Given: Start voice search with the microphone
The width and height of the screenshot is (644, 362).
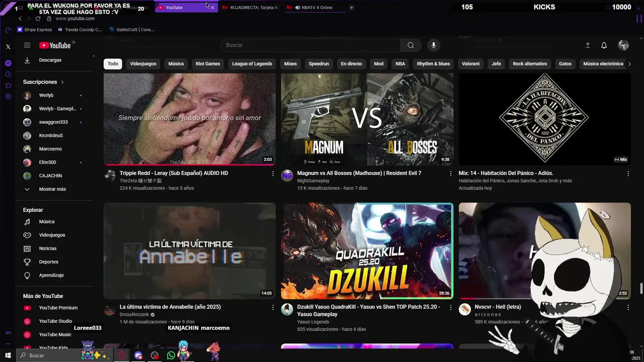Looking at the screenshot, I should tap(434, 45).
